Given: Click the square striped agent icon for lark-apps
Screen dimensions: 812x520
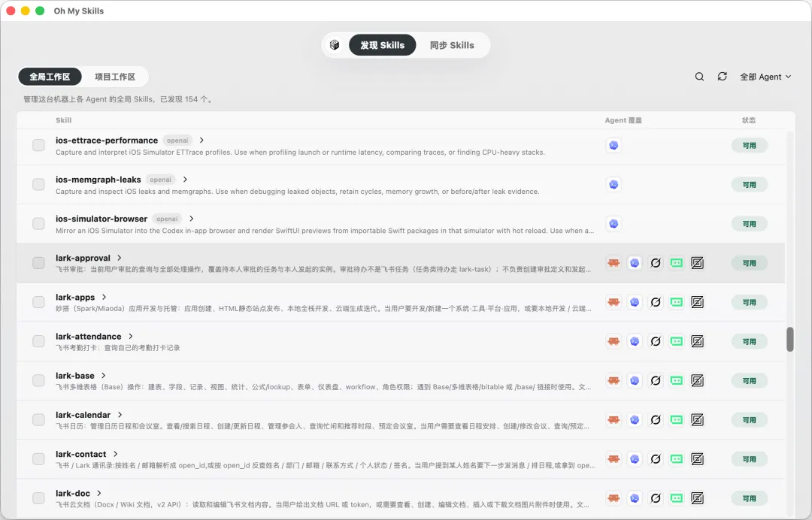Looking at the screenshot, I should [698, 302].
